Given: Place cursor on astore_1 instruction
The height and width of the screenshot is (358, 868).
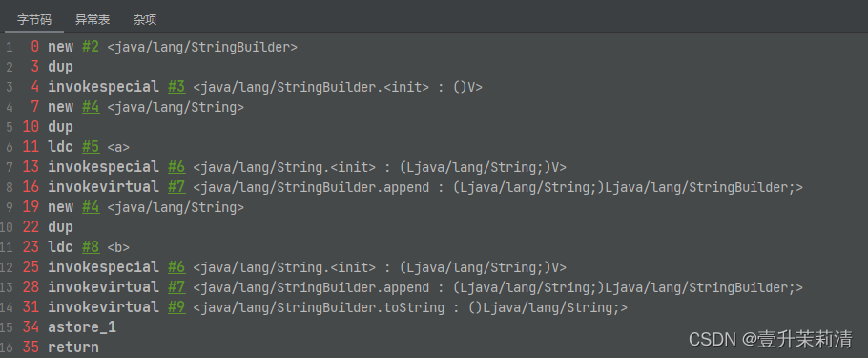Looking at the screenshot, I should pos(82,327).
